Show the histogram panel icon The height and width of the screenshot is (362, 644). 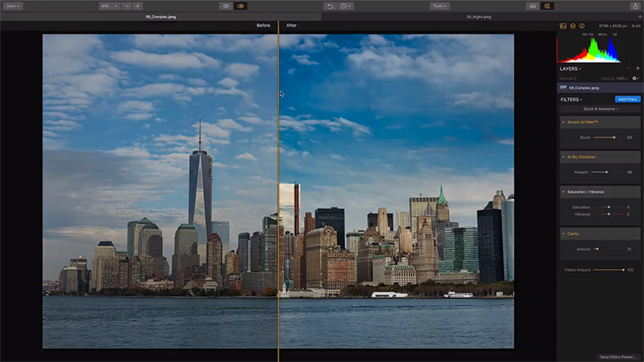(563, 26)
